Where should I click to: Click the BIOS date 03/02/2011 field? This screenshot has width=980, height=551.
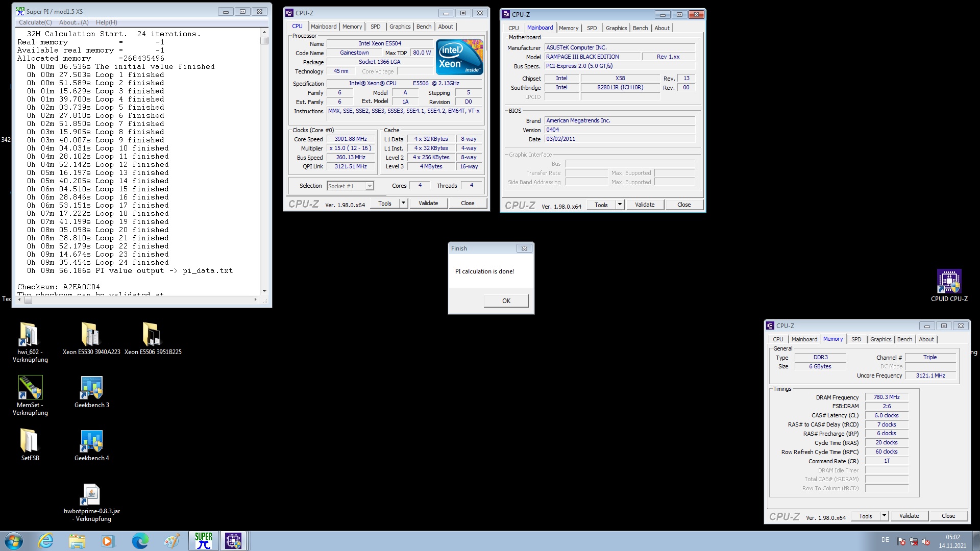point(620,139)
